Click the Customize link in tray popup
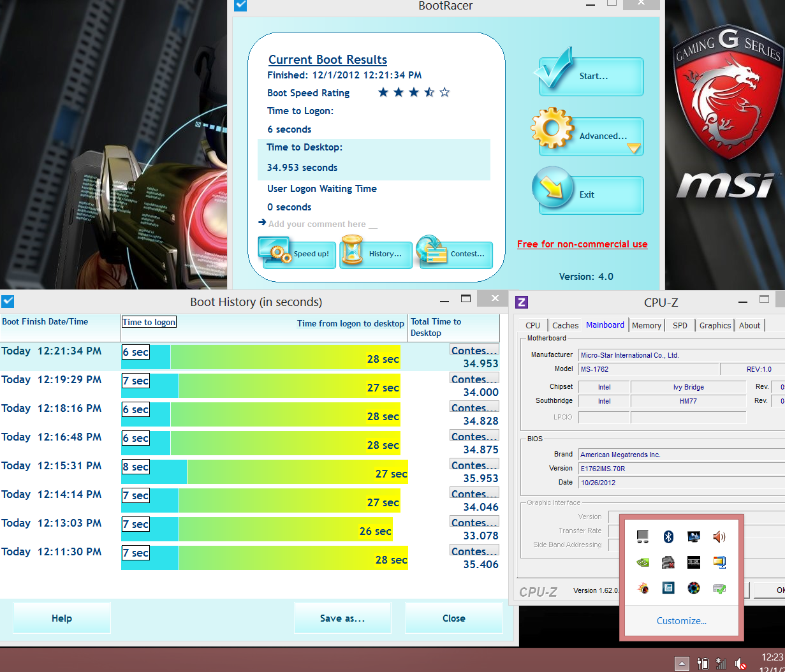This screenshot has width=785, height=672. click(681, 621)
